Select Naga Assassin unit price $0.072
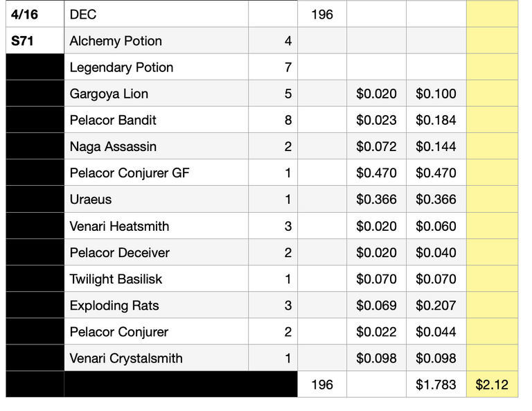The width and height of the screenshot is (532, 411). click(x=376, y=147)
